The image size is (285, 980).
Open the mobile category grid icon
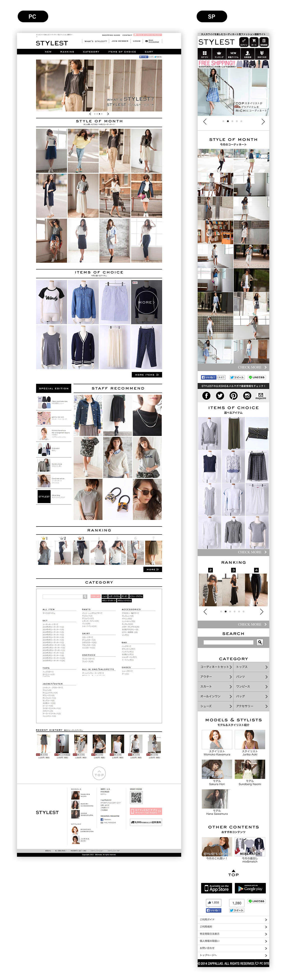pos(205,54)
